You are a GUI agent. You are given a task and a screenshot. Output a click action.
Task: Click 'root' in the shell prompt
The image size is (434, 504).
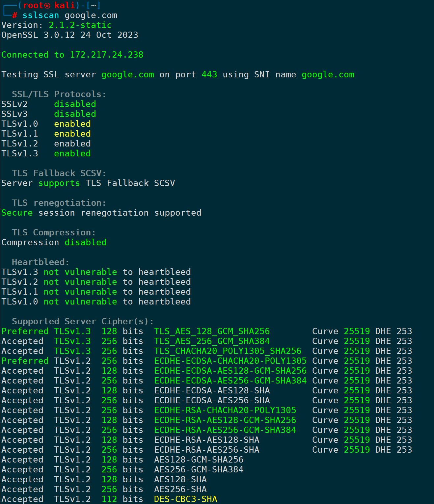tap(34, 6)
